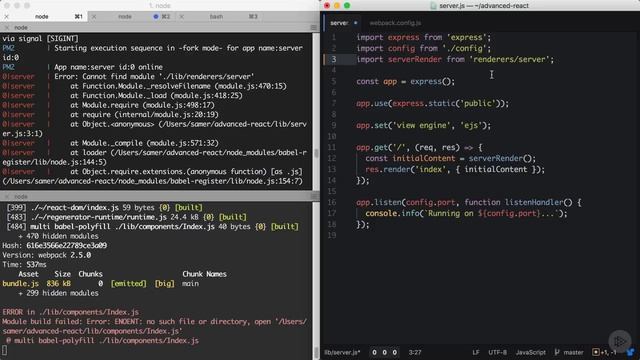The width and height of the screenshot is (640, 360).
Task: Open the master git branch indicator
Action: (569, 352)
